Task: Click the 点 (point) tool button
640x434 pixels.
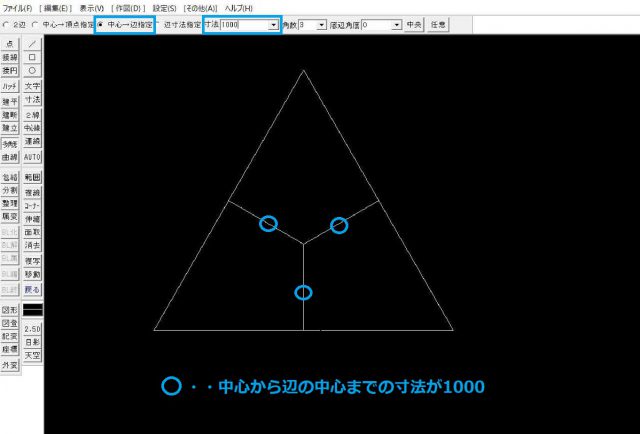Action: [10, 44]
